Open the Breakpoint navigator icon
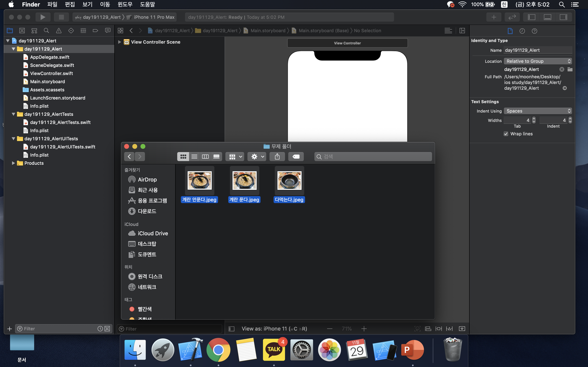588x367 pixels. (95, 31)
